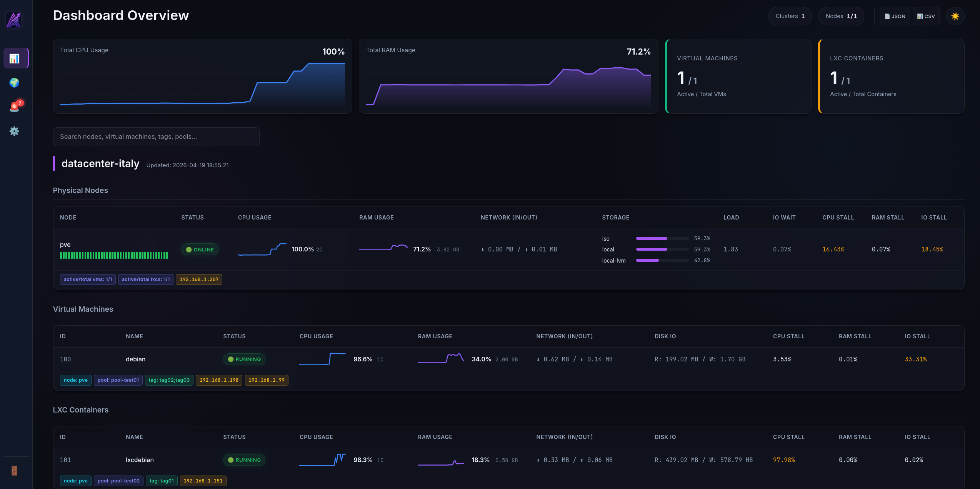Export data as CSV
The image size is (980, 489).
click(x=926, y=16)
